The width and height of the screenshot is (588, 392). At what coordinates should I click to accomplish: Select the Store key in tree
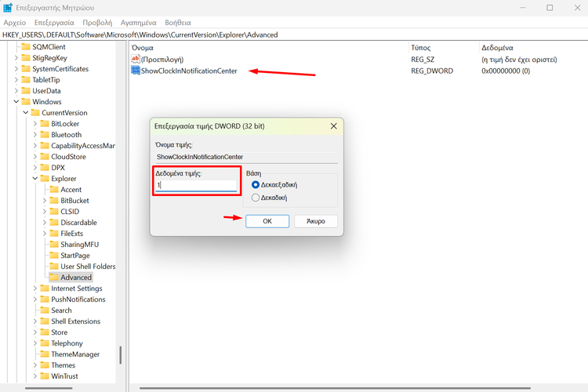[x=60, y=332]
